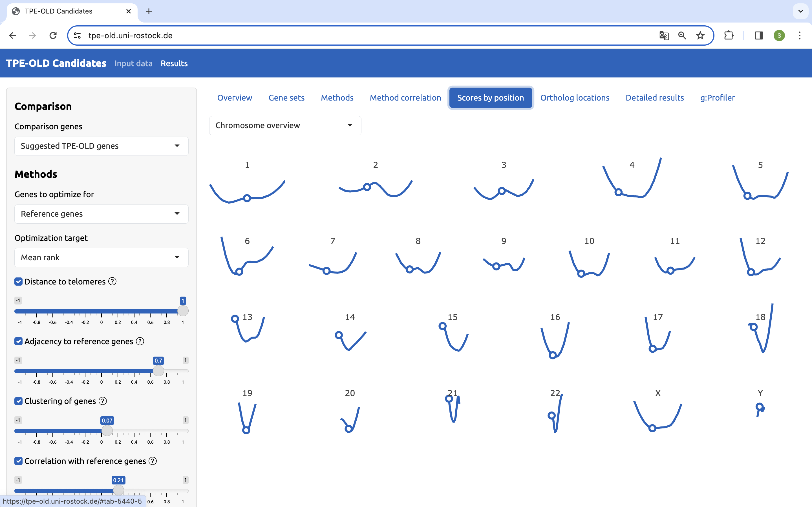Screen dimensions: 812x507
Task: Click the help icon beside Distance to telomeres
Action: (x=112, y=281)
